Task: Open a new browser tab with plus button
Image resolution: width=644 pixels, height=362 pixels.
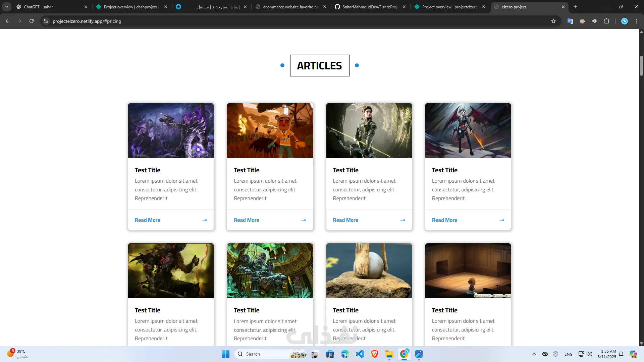Action: pos(575,7)
